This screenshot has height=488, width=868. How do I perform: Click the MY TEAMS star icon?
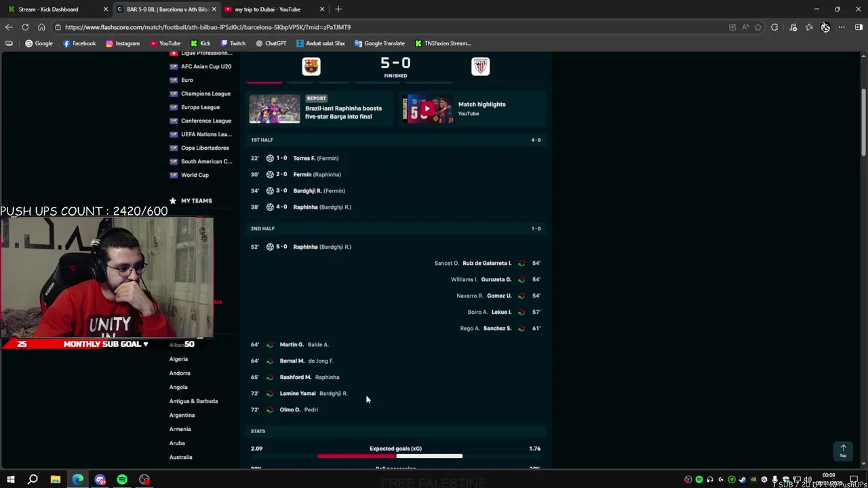coord(173,201)
